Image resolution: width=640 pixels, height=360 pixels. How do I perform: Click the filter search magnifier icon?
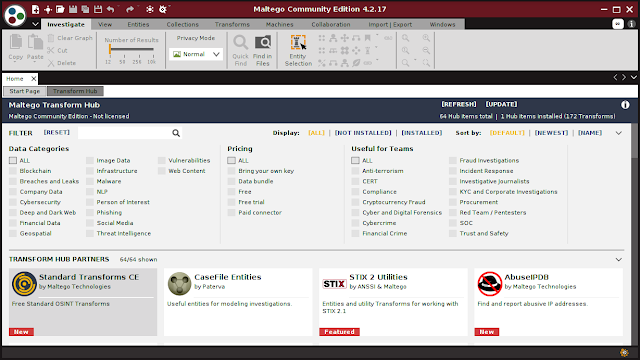tap(176, 133)
